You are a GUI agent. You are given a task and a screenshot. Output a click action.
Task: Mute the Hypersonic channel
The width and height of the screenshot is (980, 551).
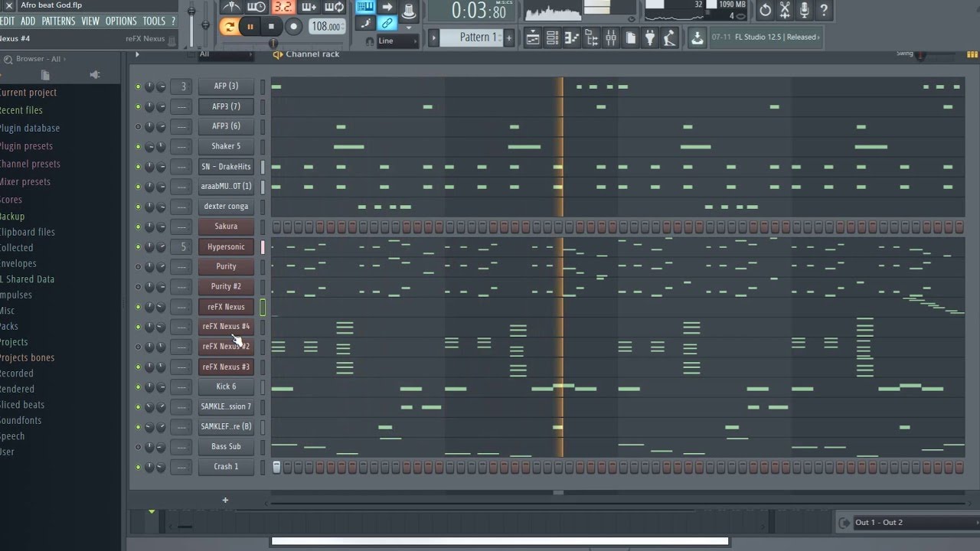click(x=138, y=247)
